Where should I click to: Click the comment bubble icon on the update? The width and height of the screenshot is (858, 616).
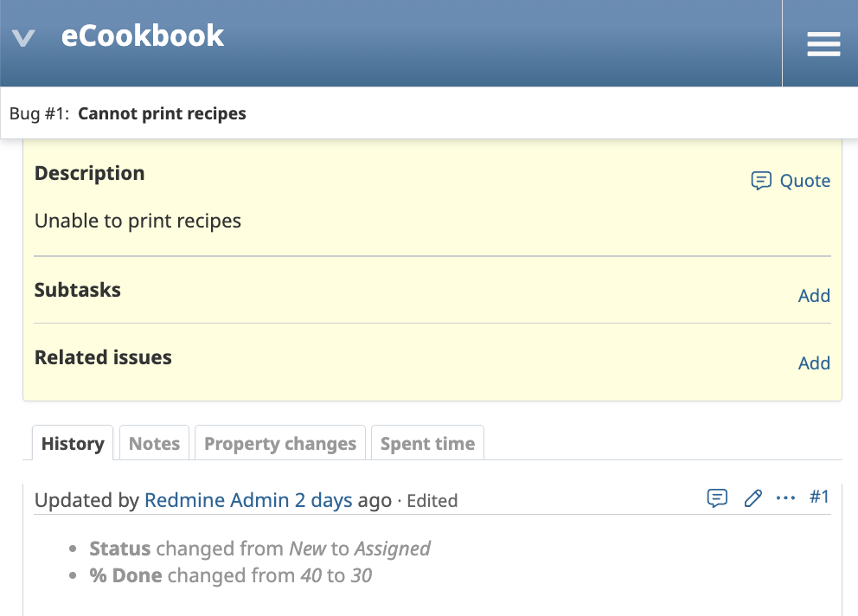(x=717, y=498)
